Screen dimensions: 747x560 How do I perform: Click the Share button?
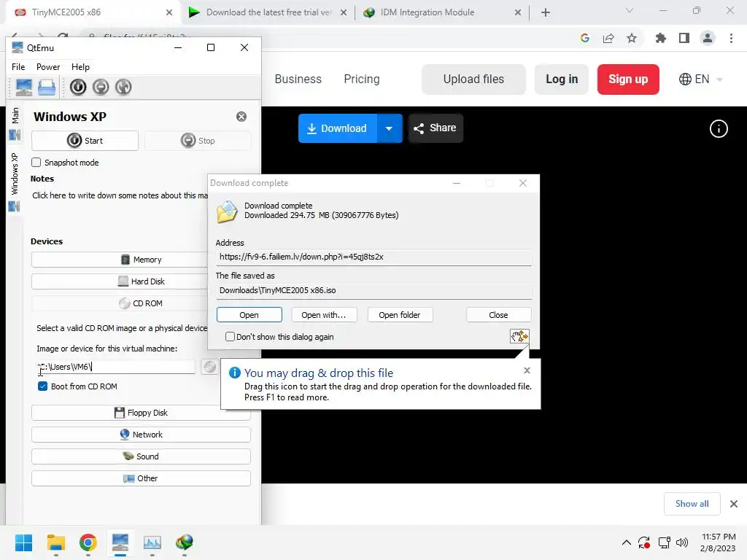pyautogui.click(x=436, y=128)
